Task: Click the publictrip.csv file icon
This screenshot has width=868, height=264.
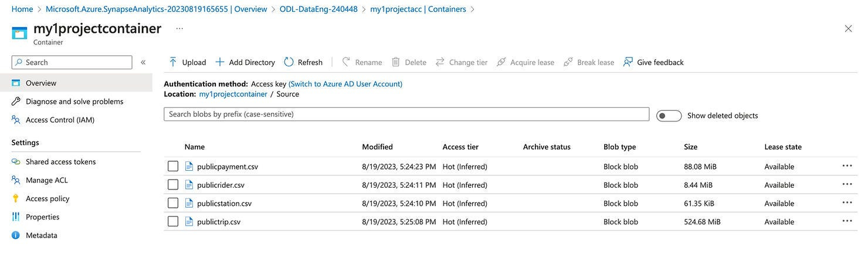Action: click(189, 222)
